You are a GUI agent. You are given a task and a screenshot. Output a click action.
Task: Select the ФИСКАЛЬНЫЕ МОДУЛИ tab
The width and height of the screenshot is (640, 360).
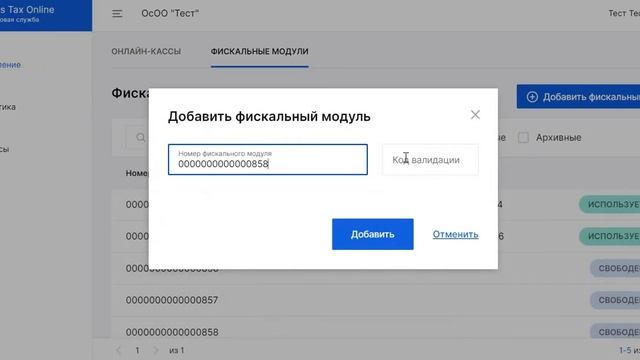click(x=260, y=51)
